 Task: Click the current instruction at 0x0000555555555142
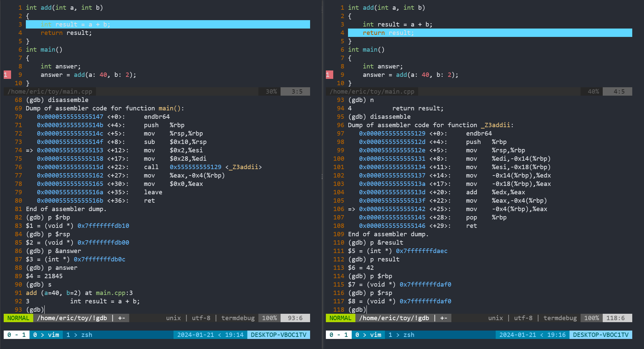coord(448,209)
